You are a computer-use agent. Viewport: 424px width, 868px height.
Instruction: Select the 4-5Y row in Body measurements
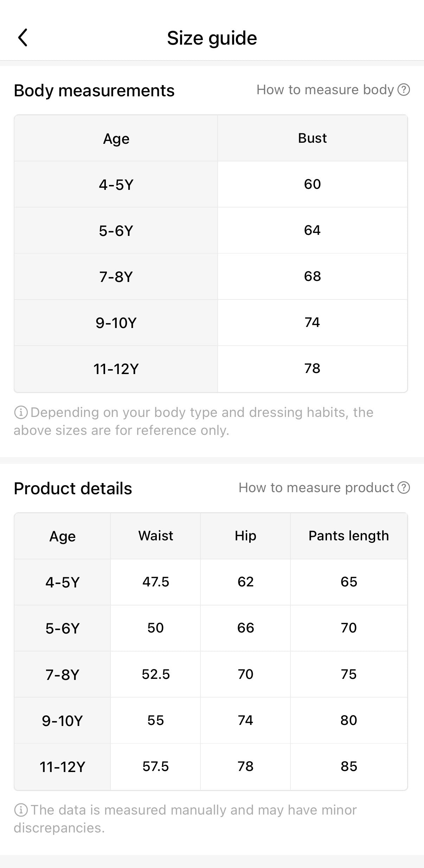116,184
